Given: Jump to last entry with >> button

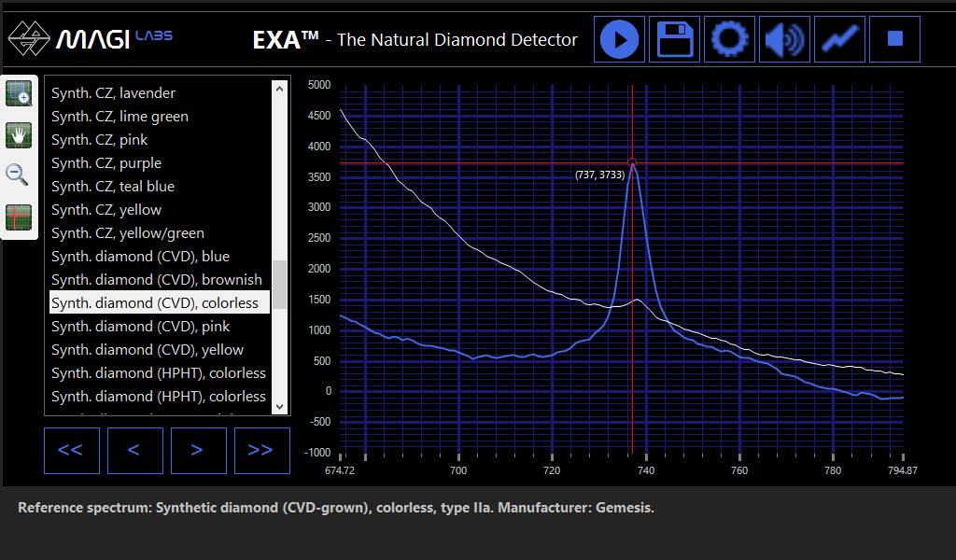Looking at the screenshot, I should click(261, 450).
